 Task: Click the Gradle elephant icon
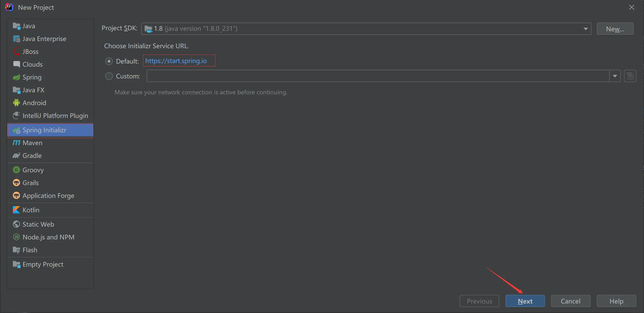(16, 156)
